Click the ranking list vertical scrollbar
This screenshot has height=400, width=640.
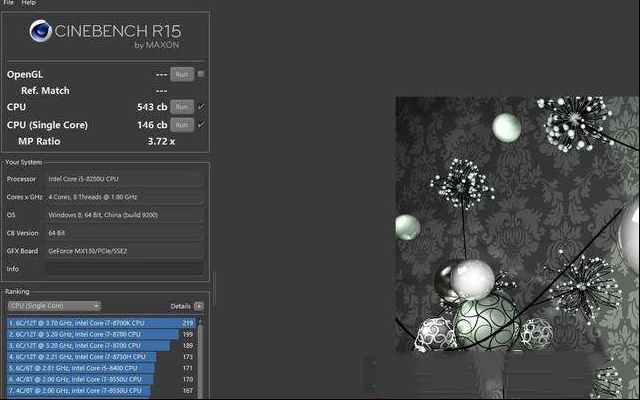200,361
